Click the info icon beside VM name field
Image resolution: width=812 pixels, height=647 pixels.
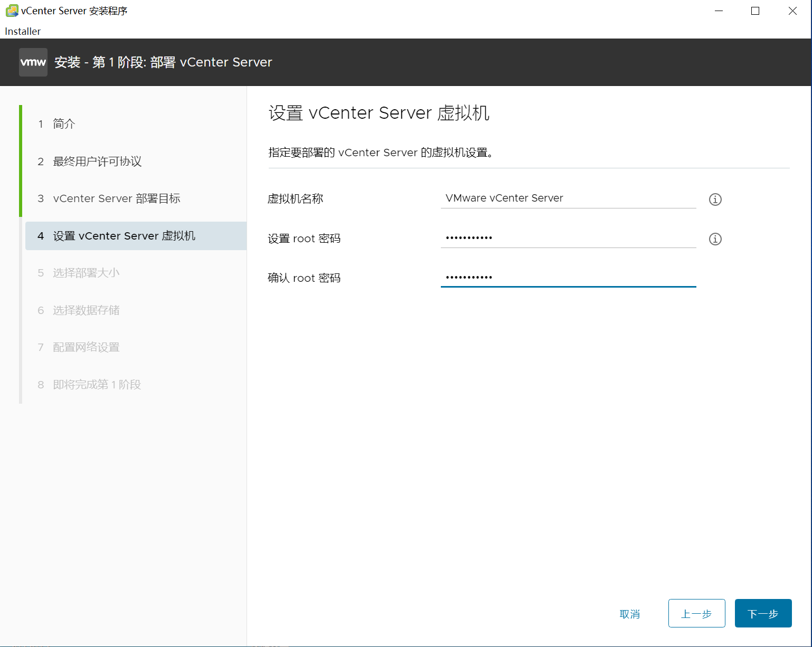pyautogui.click(x=715, y=199)
